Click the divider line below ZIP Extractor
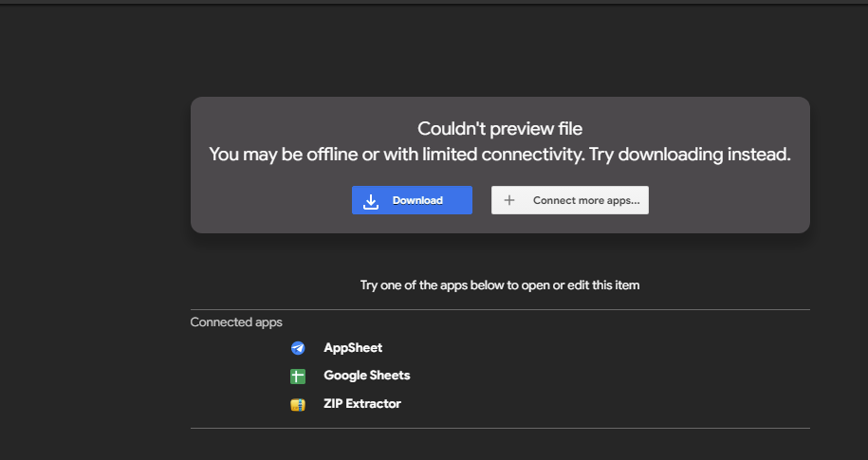 (500, 428)
